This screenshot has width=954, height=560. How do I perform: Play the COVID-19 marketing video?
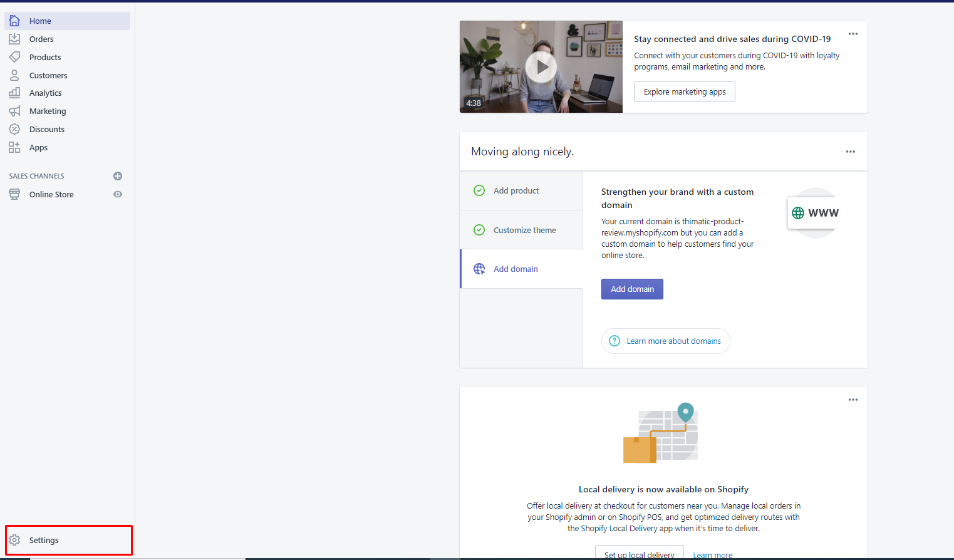click(541, 66)
